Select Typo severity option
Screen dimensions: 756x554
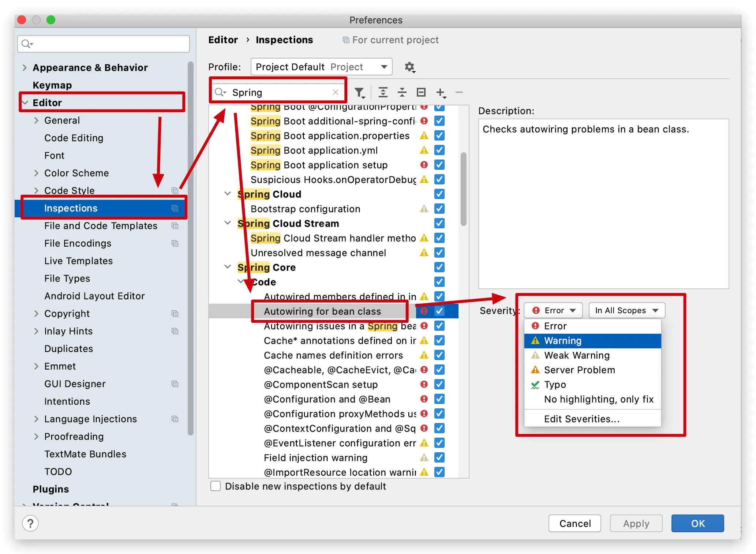click(x=592, y=385)
